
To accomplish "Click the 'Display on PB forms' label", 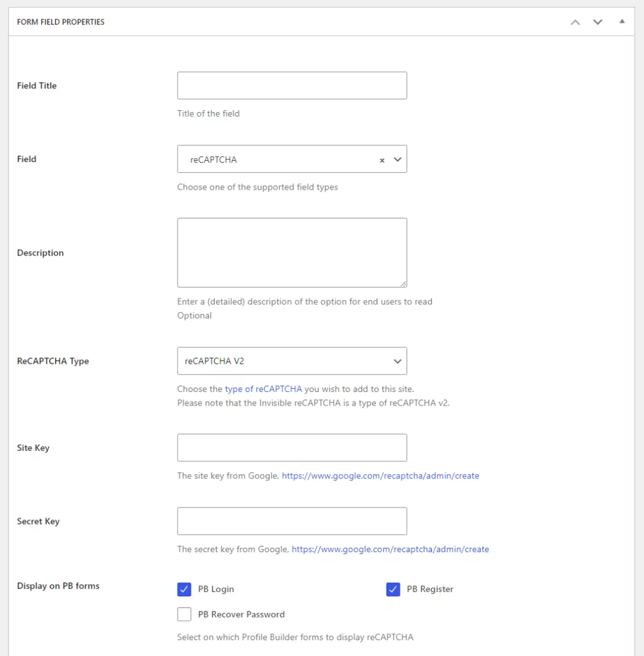I will tap(58, 586).
